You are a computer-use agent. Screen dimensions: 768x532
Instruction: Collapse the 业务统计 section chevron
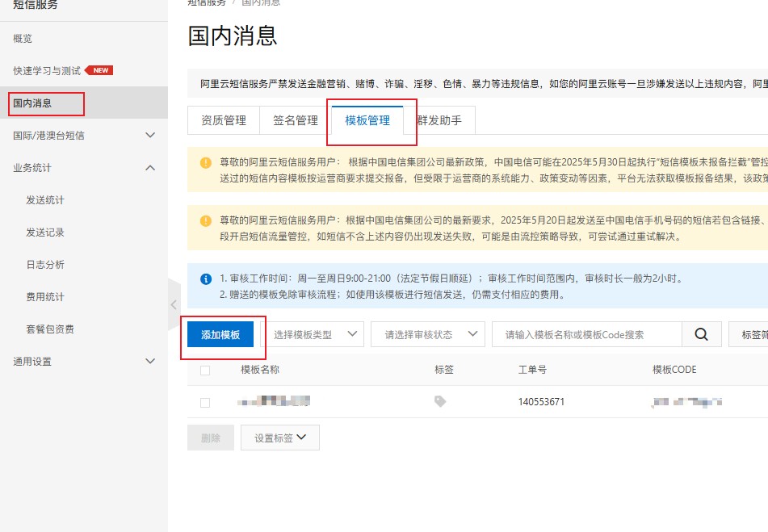coord(150,168)
